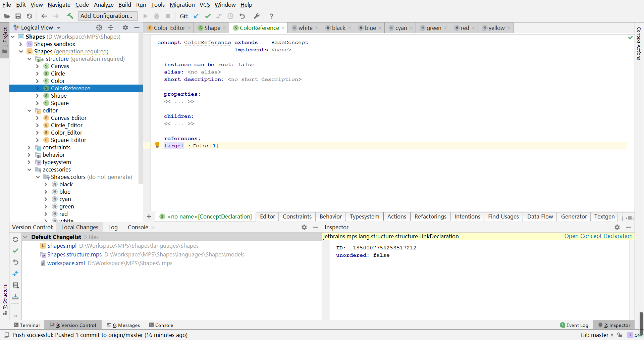644x340 pixels.
Task: Expand the behavior tree node
Action: pyautogui.click(x=30, y=155)
